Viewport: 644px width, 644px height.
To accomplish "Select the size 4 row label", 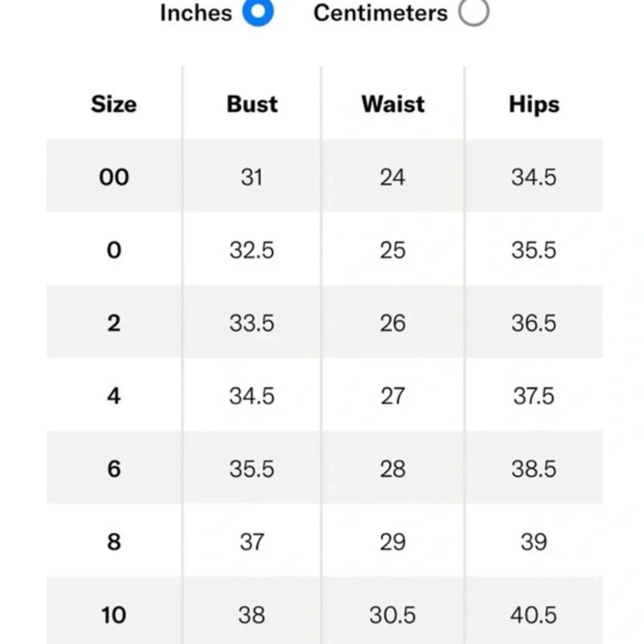I will pos(114,396).
